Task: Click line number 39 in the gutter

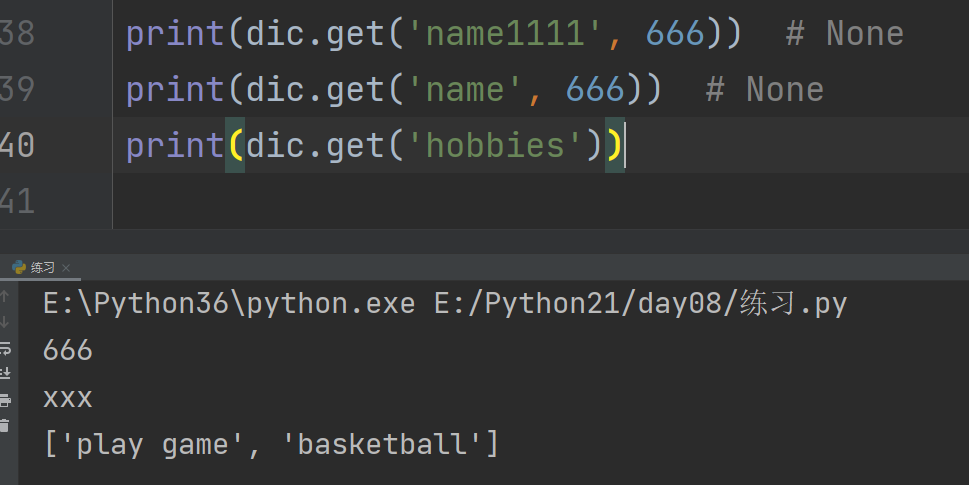Action: tap(17, 89)
